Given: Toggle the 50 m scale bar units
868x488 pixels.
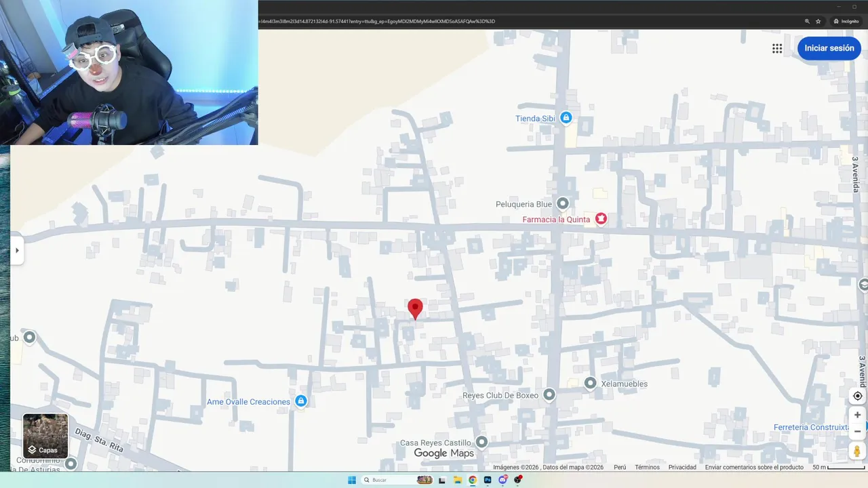Looking at the screenshot, I should pos(839,467).
